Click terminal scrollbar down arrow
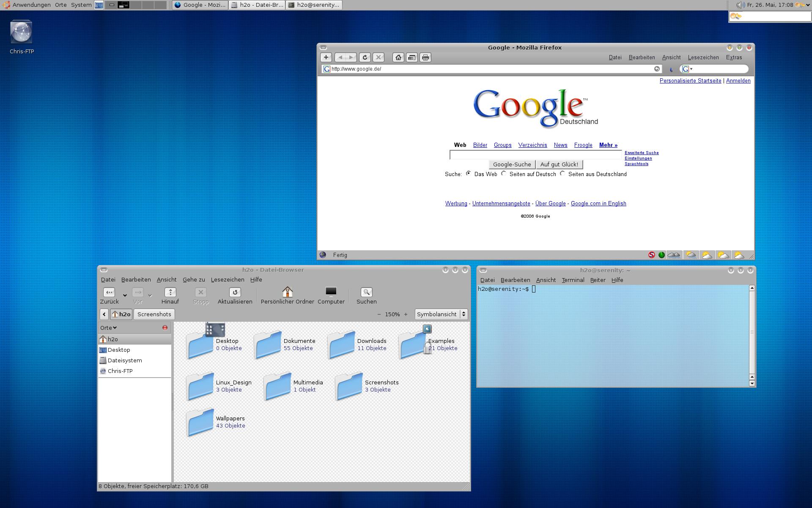The image size is (812, 508). point(752,383)
